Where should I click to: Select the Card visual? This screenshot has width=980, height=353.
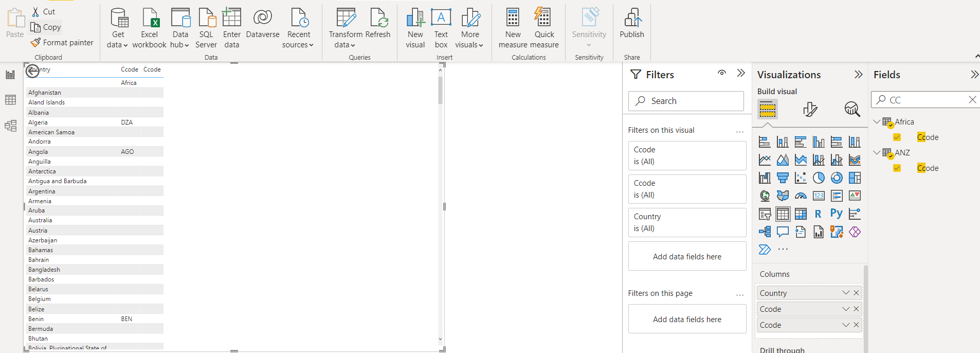point(819,196)
